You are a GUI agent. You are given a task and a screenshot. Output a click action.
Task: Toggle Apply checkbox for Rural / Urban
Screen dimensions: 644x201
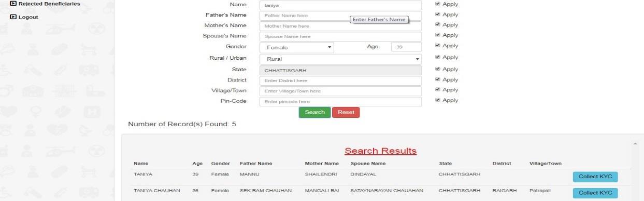[438, 57]
